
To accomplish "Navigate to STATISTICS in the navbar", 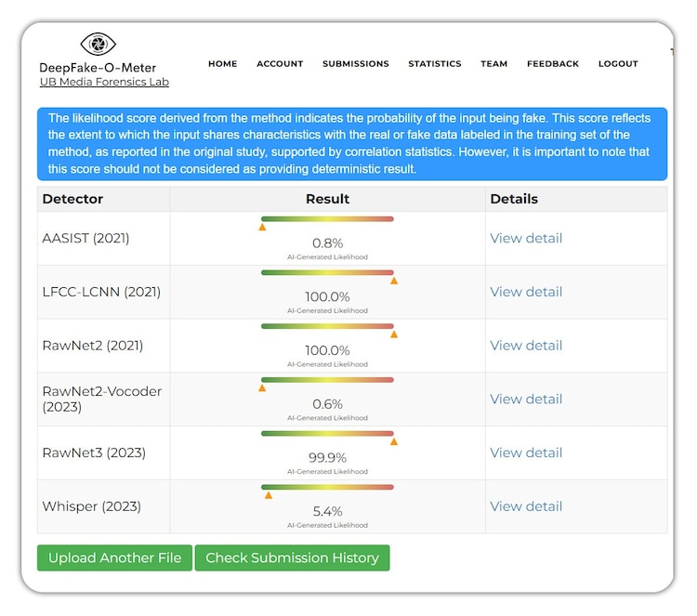I will (x=434, y=64).
